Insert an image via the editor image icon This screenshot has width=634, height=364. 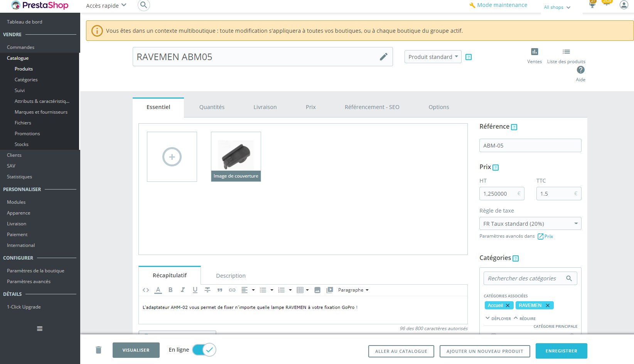317,290
